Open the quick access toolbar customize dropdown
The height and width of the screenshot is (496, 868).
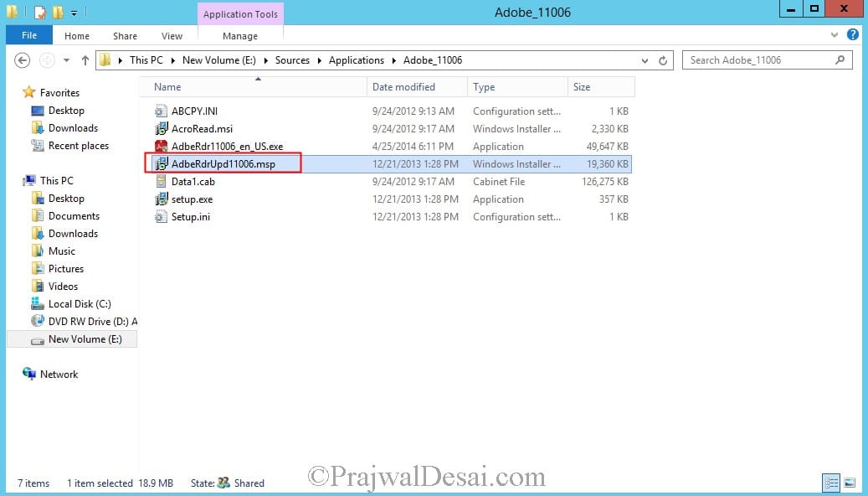pos(74,13)
